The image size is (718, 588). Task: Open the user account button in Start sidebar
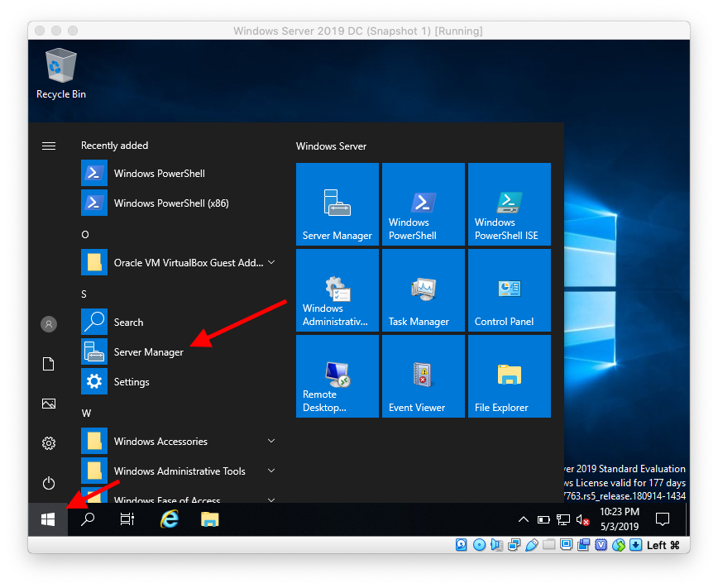coord(48,324)
